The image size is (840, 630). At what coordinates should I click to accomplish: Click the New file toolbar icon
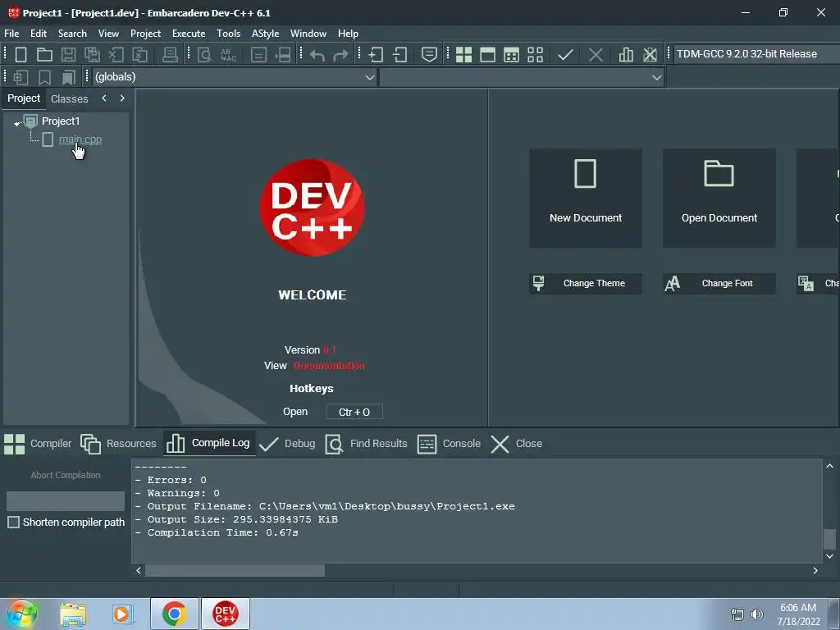point(21,55)
